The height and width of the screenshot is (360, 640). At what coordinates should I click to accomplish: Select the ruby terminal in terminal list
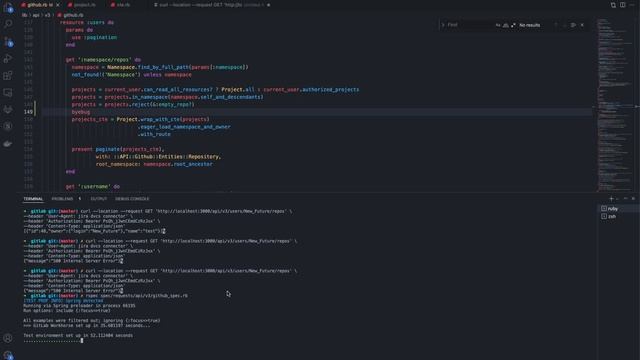click(x=619, y=209)
